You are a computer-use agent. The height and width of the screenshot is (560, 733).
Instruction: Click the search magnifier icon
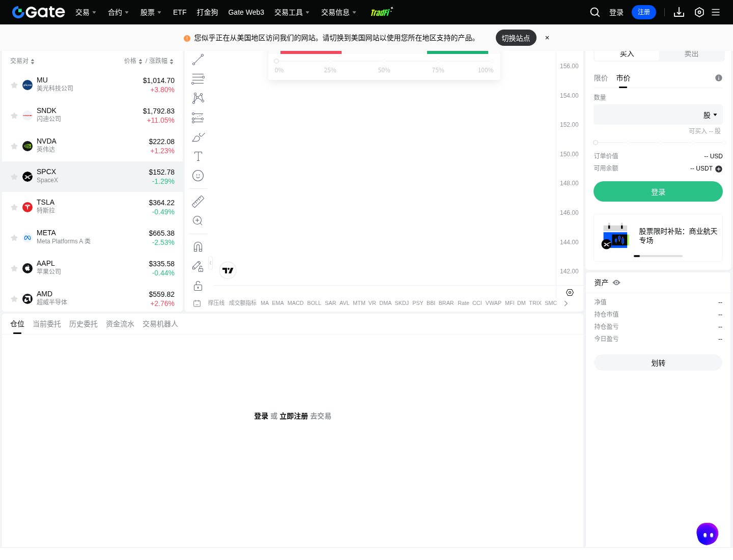click(x=595, y=12)
